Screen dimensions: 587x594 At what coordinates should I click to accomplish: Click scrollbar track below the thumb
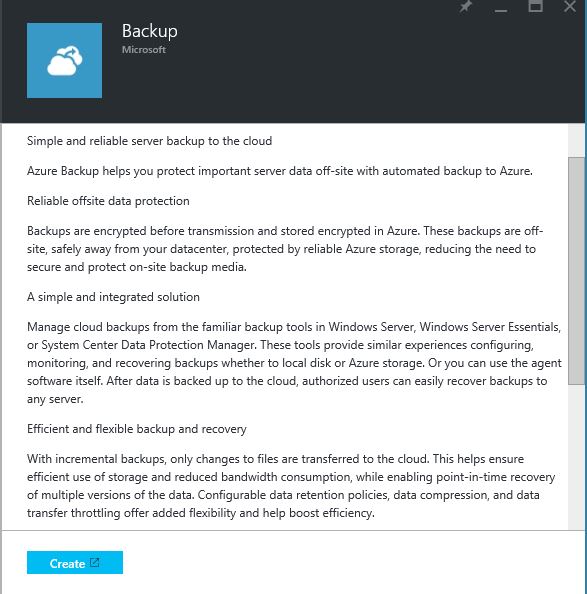pyautogui.click(x=576, y=456)
